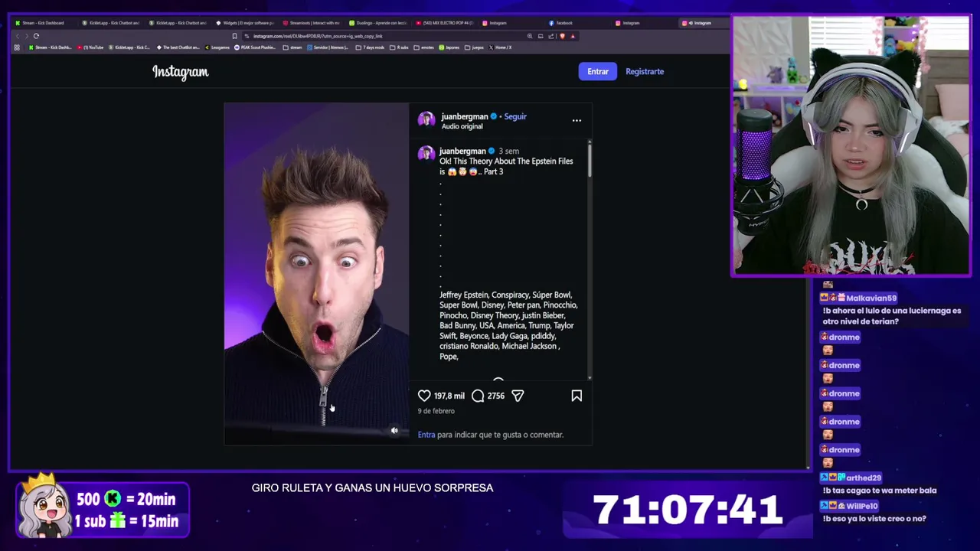Open the comments speech bubble icon

[x=478, y=396]
